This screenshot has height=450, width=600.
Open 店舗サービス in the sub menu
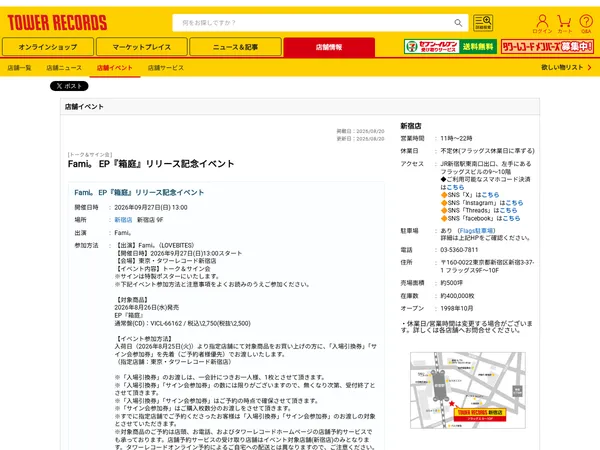(166, 68)
